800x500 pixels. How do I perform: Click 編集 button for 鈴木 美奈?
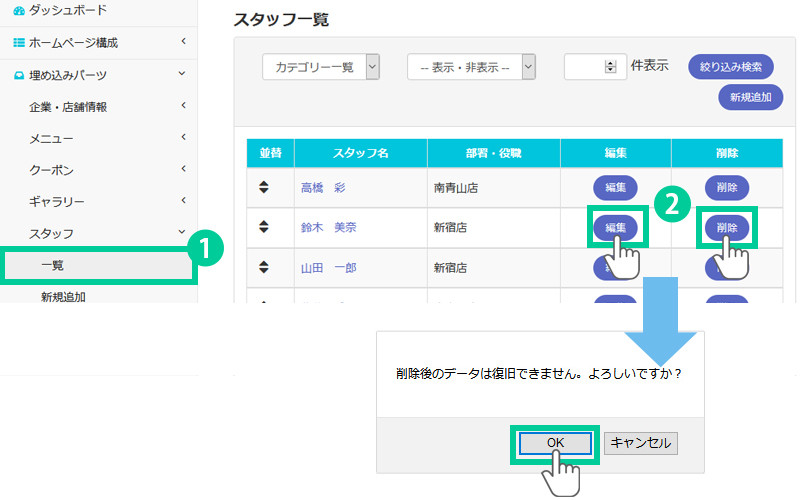[615, 228]
